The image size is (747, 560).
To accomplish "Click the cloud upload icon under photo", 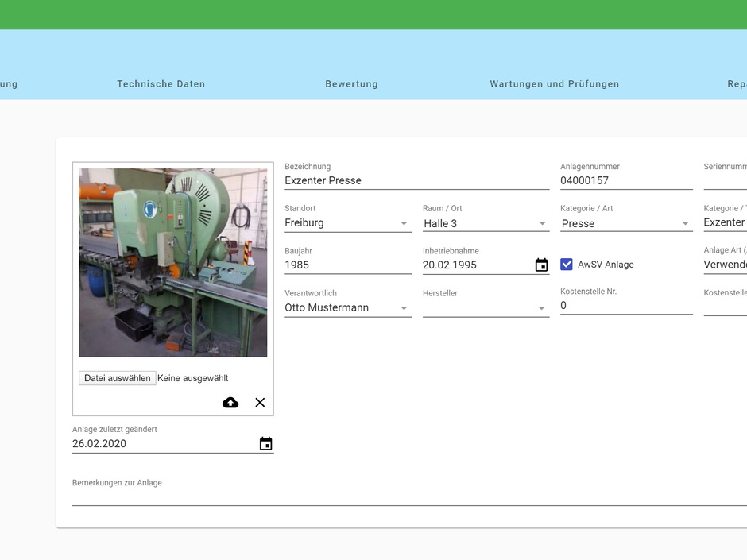I will click(230, 403).
